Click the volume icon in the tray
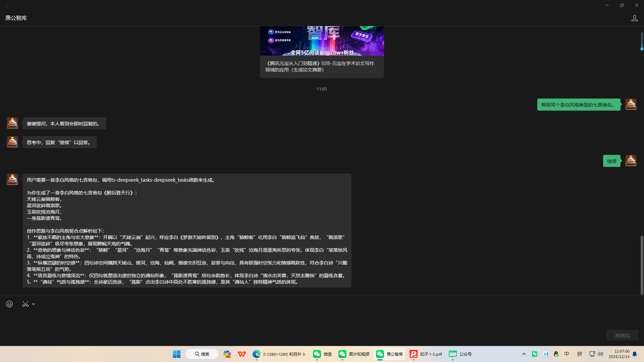Image resolution: width=644 pixels, height=362 pixels. pyautogui.click(x=601, y=354)
